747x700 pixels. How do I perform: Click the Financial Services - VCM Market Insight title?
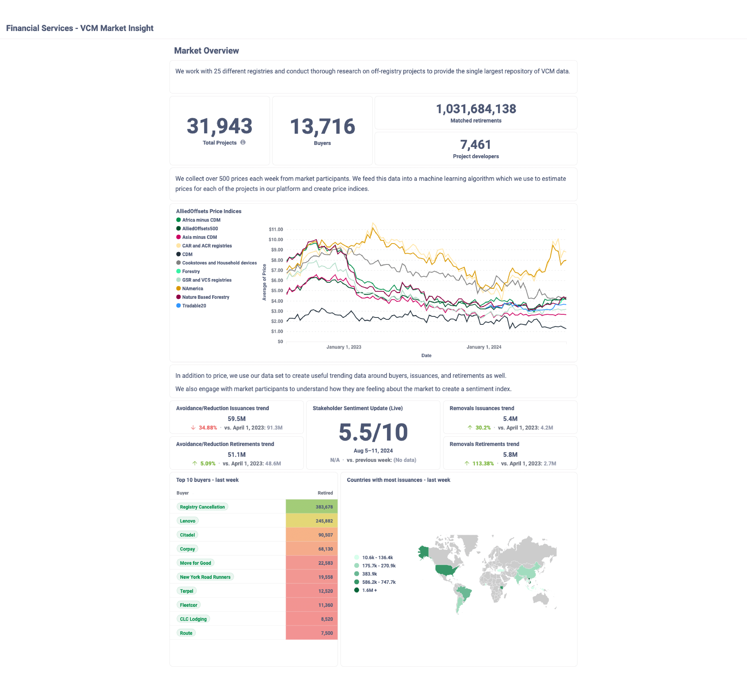point(80,28)
